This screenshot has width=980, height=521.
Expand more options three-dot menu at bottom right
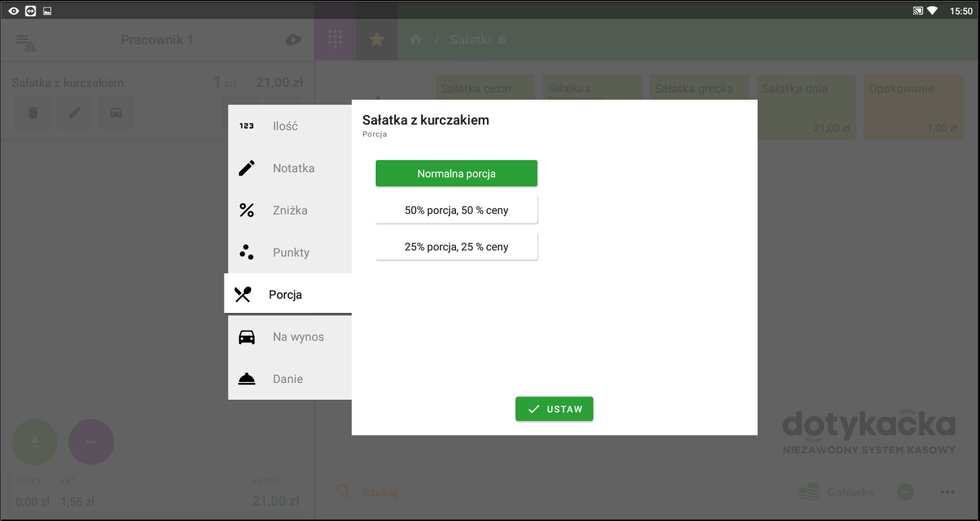point(947,492)
